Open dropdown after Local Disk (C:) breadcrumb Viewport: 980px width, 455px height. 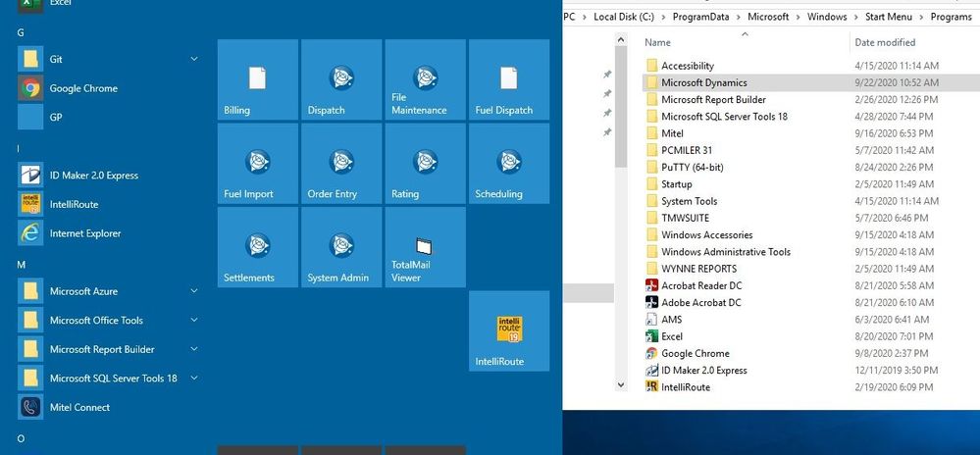tap(664, 17)
